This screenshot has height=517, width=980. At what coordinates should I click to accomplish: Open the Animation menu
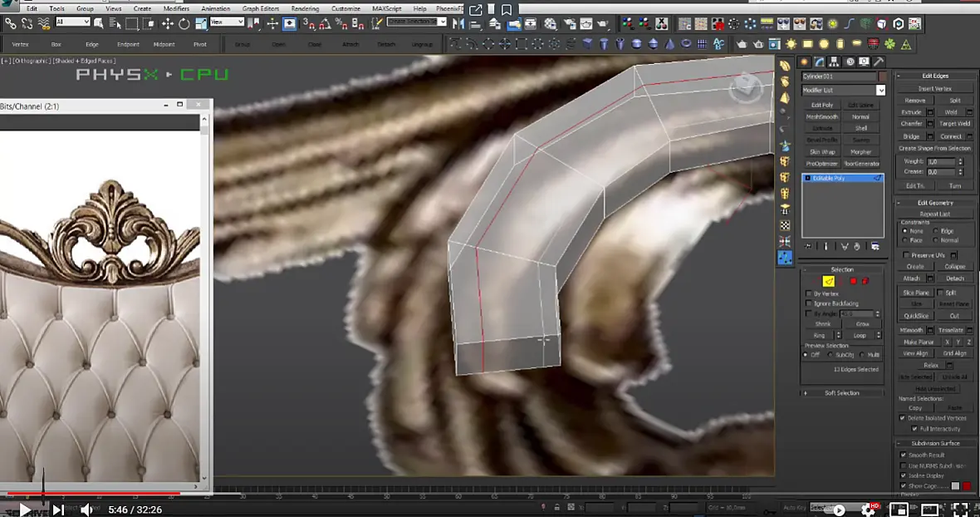216,9
